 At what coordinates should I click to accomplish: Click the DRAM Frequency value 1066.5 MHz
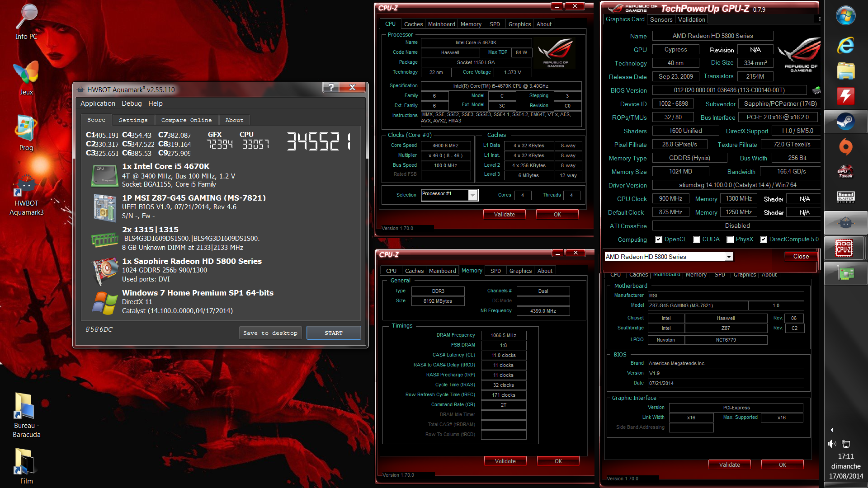coord(503,335)
